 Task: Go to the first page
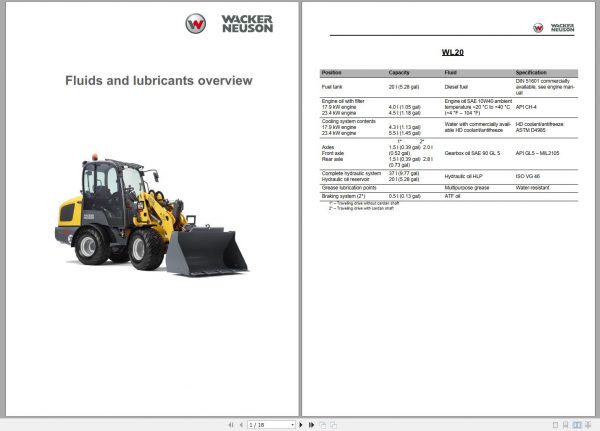[231, 425]
